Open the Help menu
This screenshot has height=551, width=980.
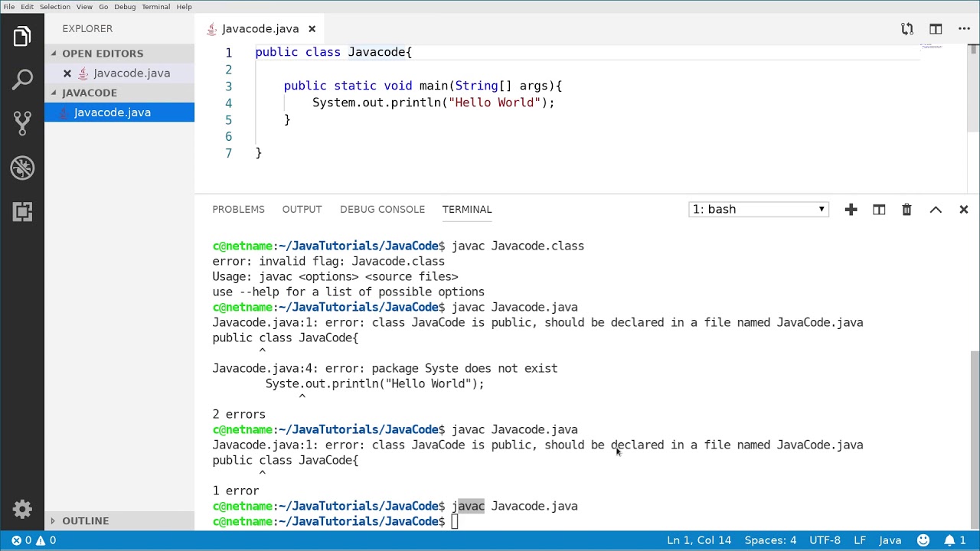pyautogui.click(x=185, y=7)
